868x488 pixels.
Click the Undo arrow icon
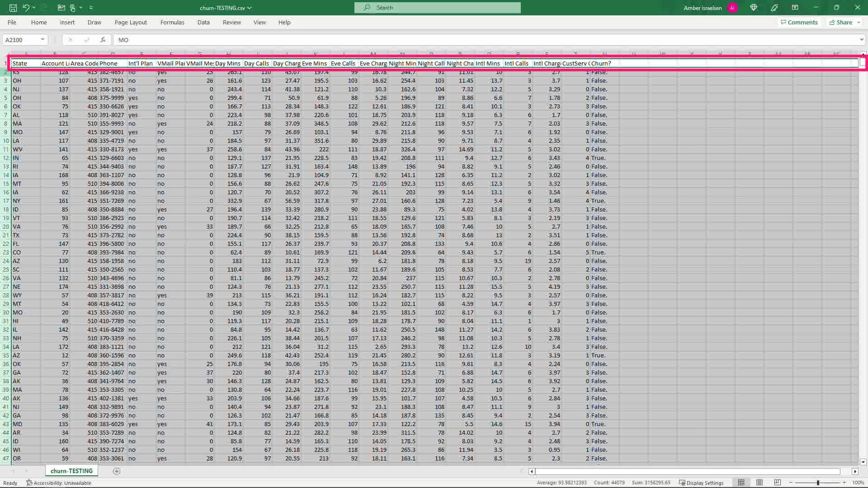(x=26, y=8)
